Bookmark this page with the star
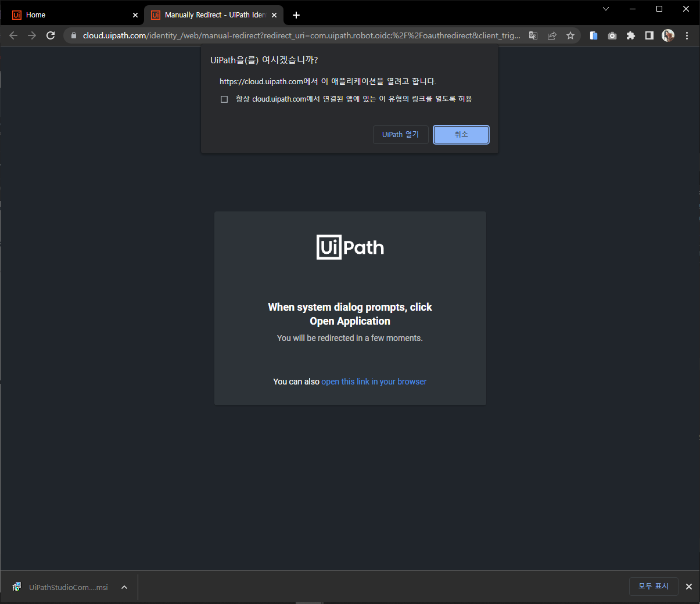Image resolution: width=700 pixels, height=604 pixels. click(570, 35)
